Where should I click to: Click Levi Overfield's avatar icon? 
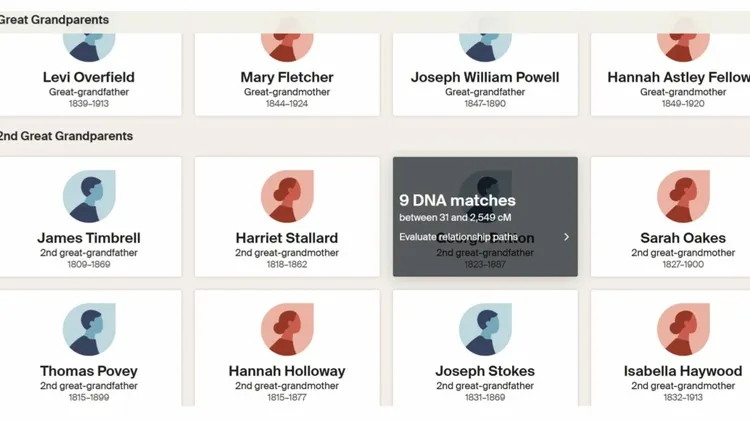[x=89, y=45]
